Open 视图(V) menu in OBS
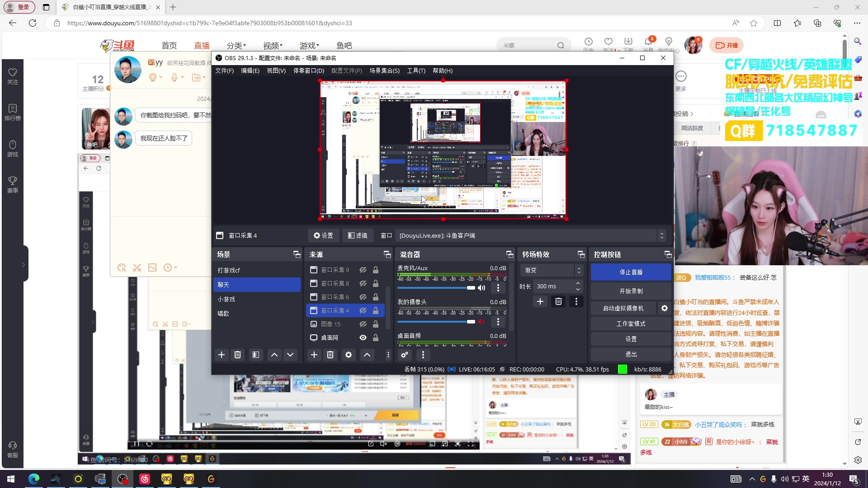This screenshot has height=488, width=868. tap(276, 70)
